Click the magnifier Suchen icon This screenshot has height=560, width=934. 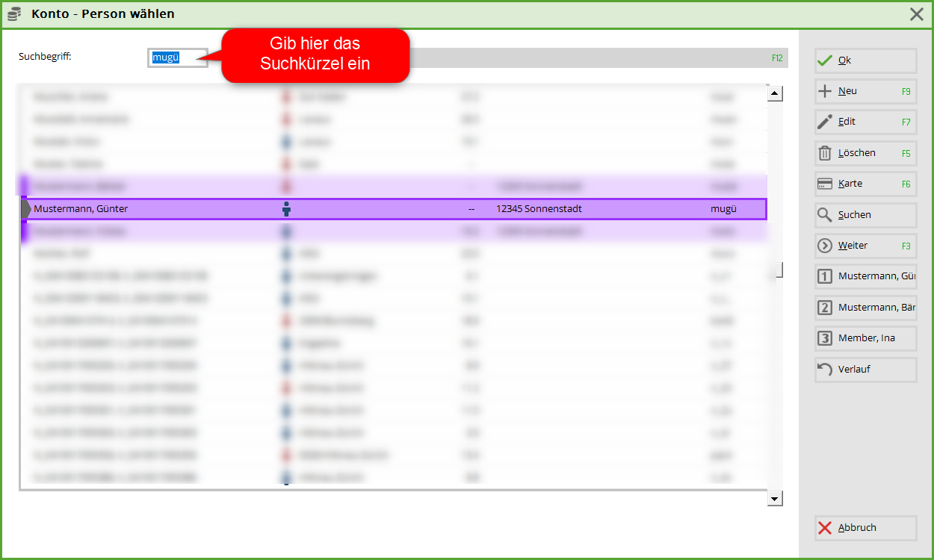pyautogui.click(x=825, y=215)
